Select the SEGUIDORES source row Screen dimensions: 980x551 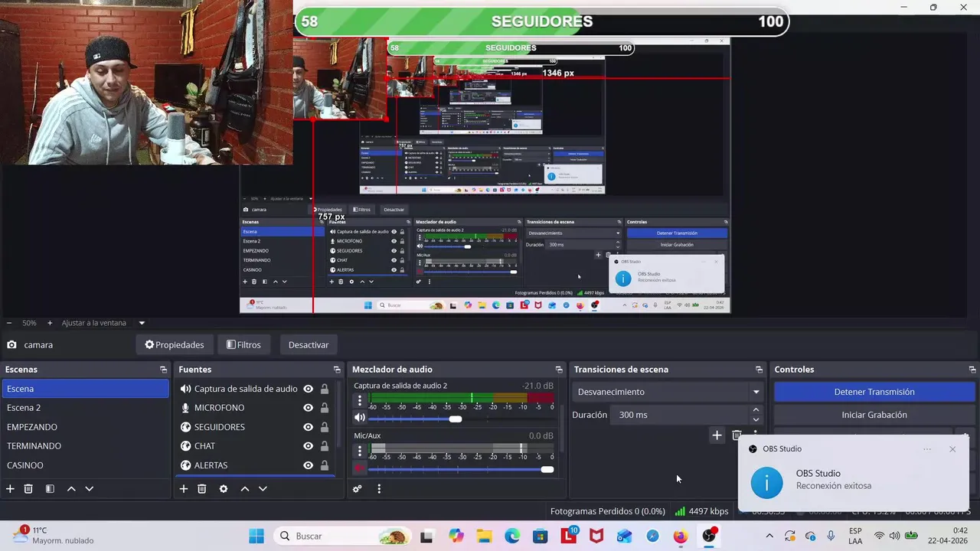256,427
